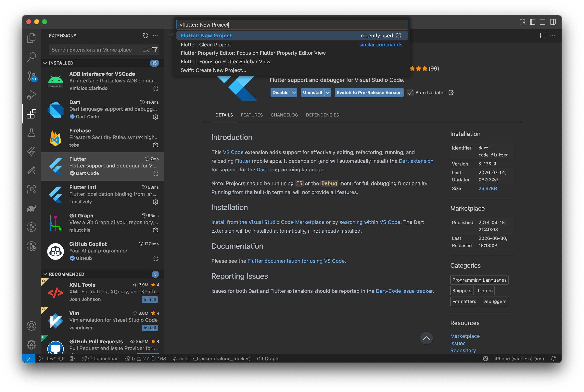Open the Disable button dropdown arrow
Viewport: 584px width, 392px height.
point(294,93)
